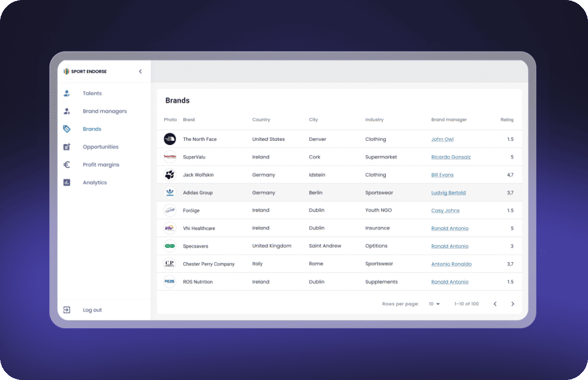The image size is (588, 380).
Task: Go to the previous page arrow
Action: [x=495, y=304]
